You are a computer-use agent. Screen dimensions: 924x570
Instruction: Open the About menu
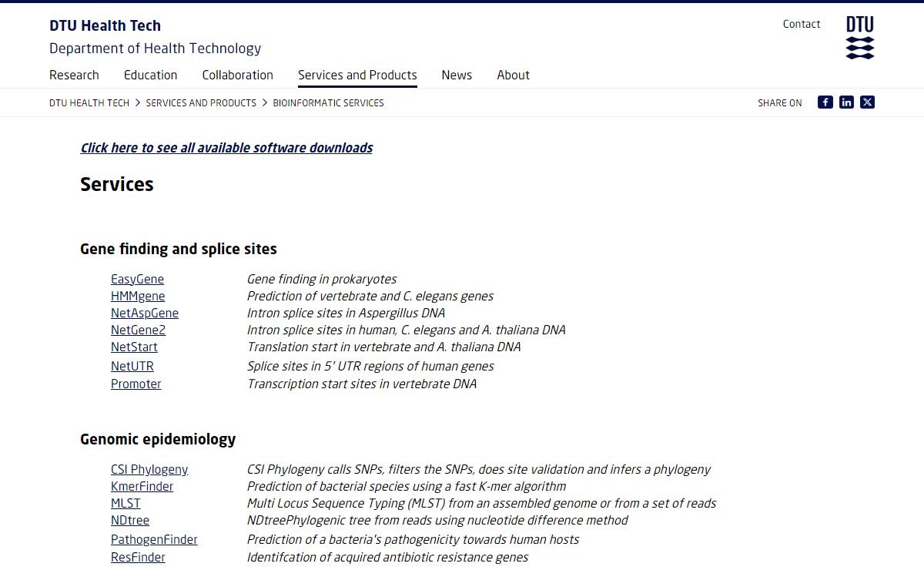point(514,75)
